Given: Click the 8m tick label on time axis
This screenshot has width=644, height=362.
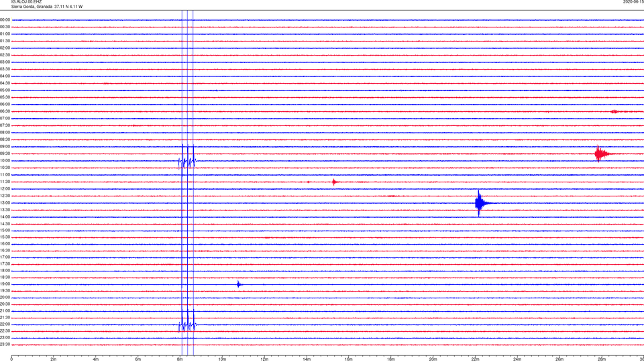Looking at the screenshot, I should [x=180, y=359].
